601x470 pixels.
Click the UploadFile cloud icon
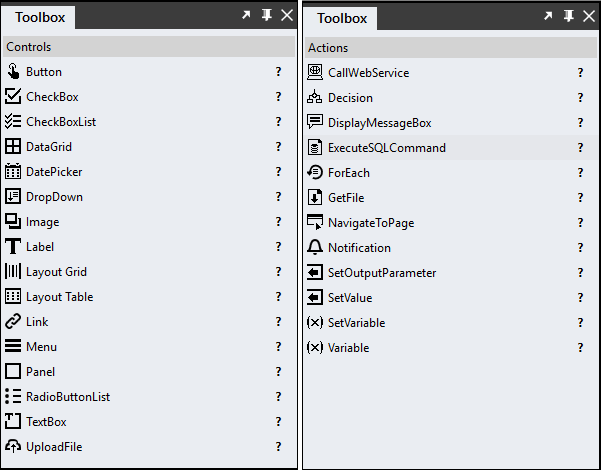pyautogui.click(x=13, y=446)
